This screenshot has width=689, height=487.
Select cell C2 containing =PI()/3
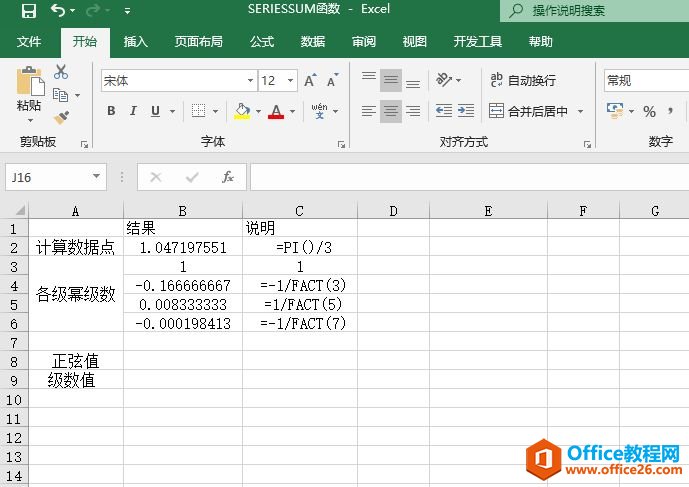pos(300,247)
